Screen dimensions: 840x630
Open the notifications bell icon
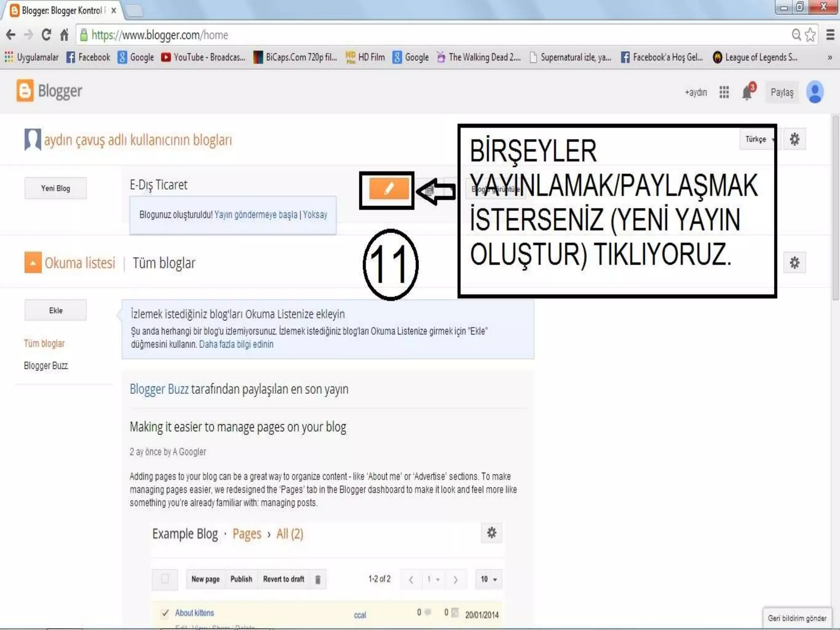[748, 92]
